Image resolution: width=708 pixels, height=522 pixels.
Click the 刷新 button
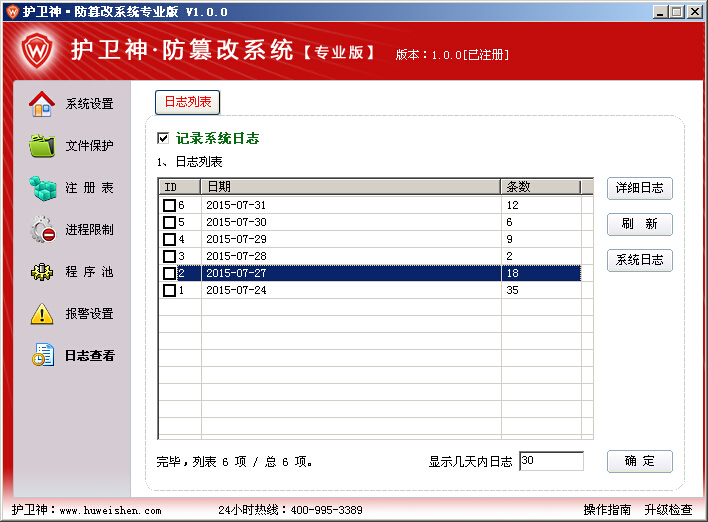(x=640, y=224)
